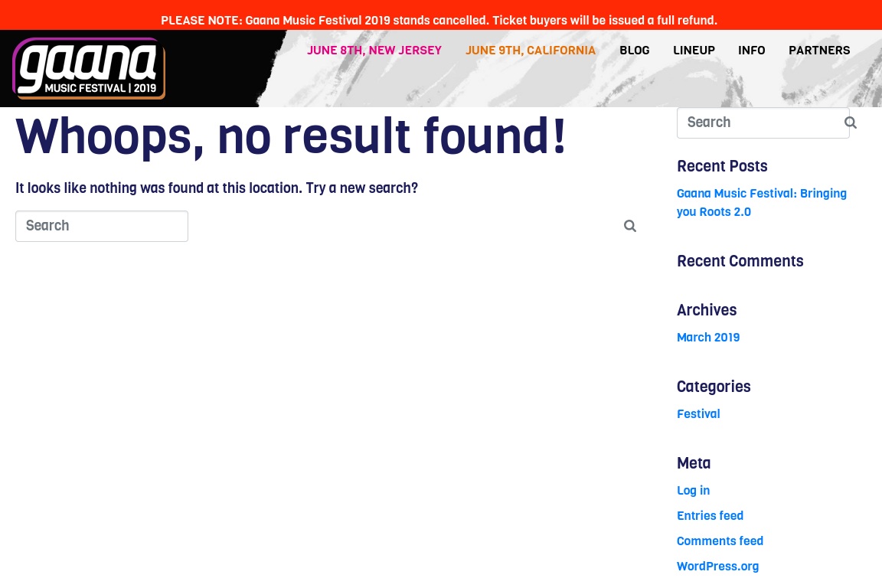Open the Entries feed link

710,515
